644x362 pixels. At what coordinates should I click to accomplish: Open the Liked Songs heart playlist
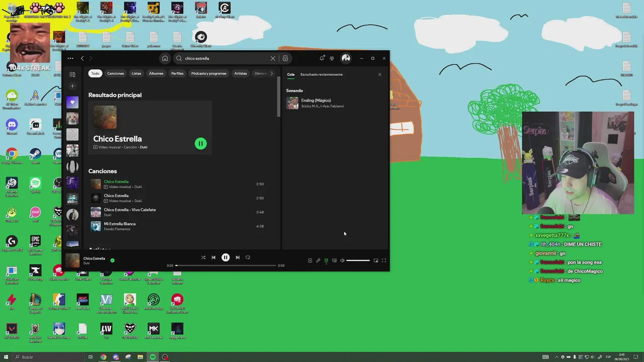[72, 103]
